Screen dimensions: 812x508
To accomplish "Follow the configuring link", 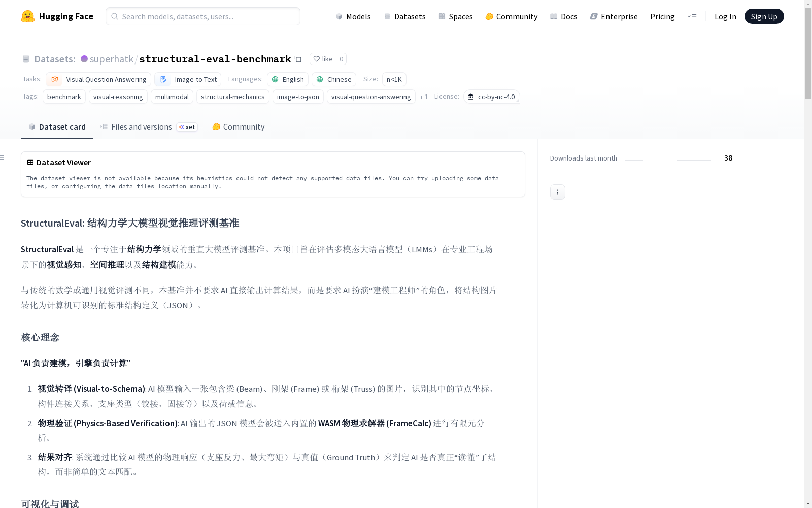I will [x=81, y=186].
